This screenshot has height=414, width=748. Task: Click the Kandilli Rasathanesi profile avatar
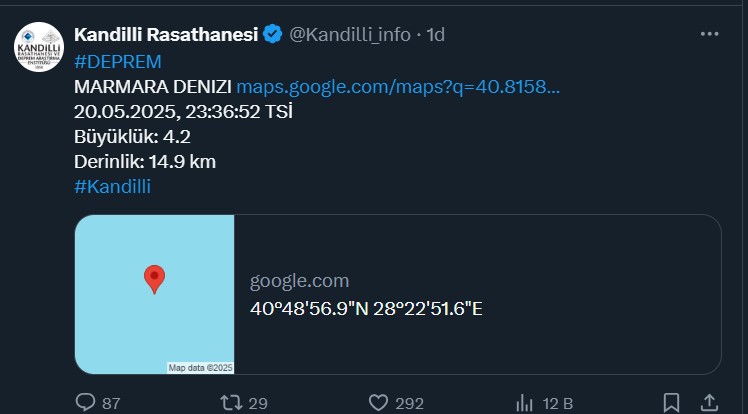click(x=39, y=47)
